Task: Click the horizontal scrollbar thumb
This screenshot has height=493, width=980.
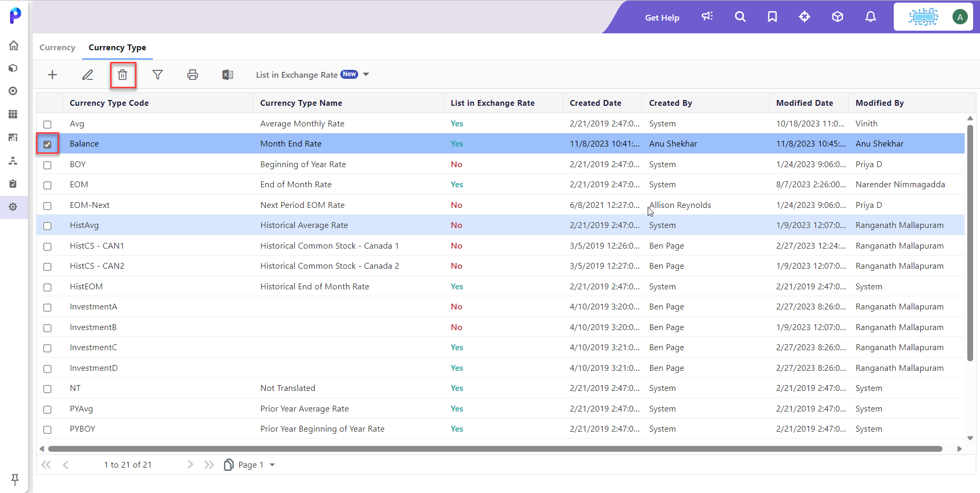Action: (495, 449)
